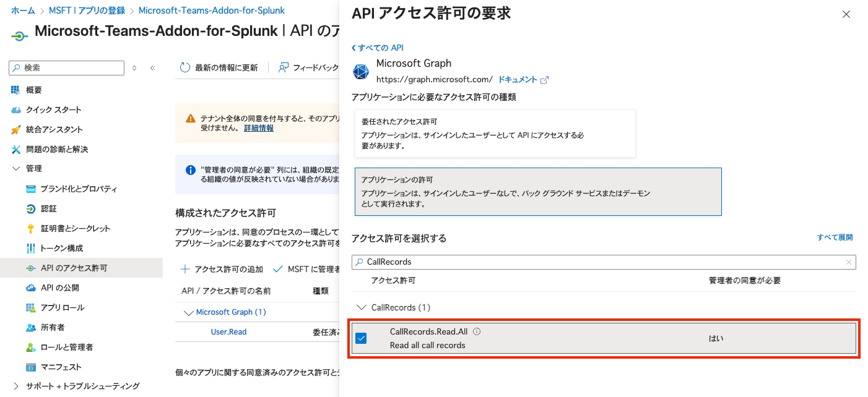The height and width of the screenshot is (397, 868).
Task: Click the external link icon next to ドキュメント
Action: pyautogui.click(x=545, y=80)
